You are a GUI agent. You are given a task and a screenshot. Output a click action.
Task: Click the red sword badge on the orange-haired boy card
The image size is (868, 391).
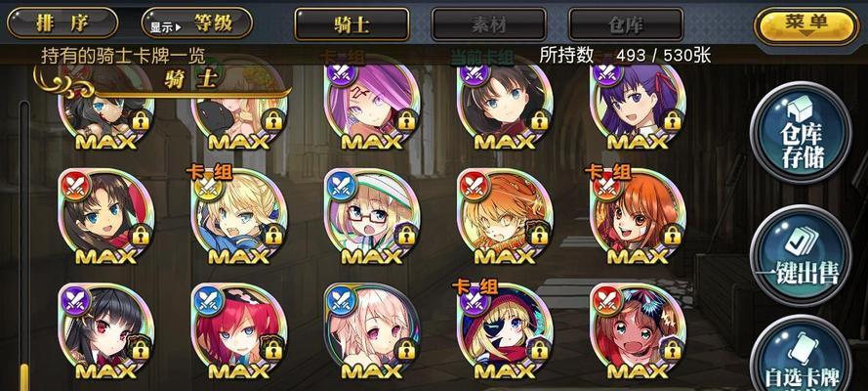point(475,186)
